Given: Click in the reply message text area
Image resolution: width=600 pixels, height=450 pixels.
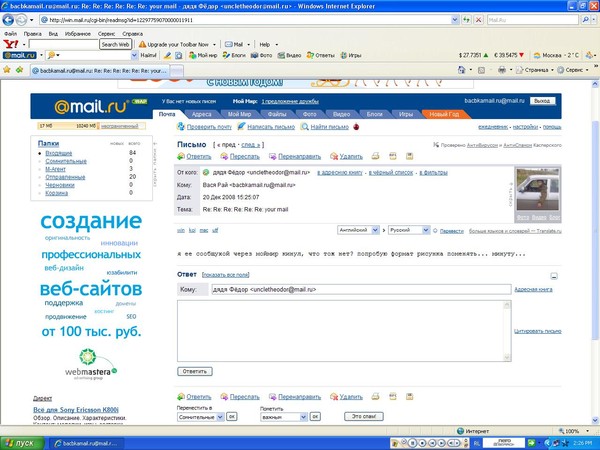Looking at the screenshot, I should tap(341, 331).
